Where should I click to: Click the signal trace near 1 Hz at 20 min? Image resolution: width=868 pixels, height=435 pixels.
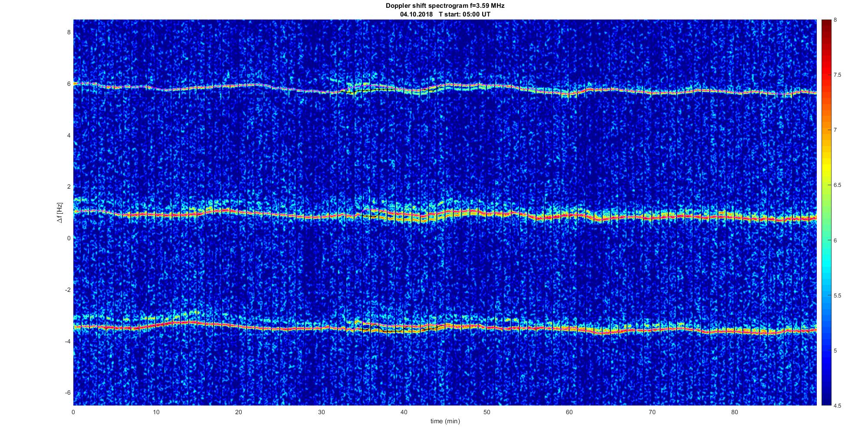coord(238,213)
